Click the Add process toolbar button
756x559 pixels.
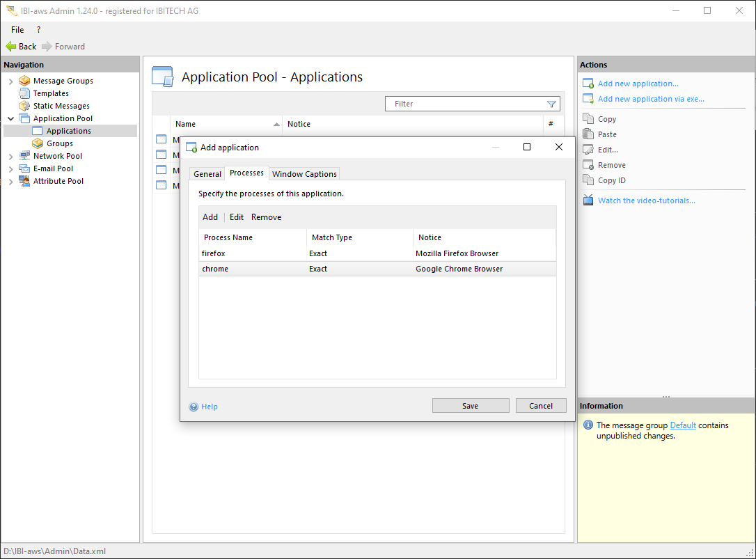210,217
